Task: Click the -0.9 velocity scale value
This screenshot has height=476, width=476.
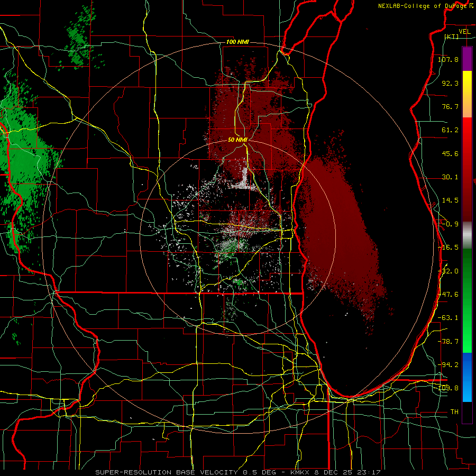Action: pyautogui.click(x=450, y=224)
